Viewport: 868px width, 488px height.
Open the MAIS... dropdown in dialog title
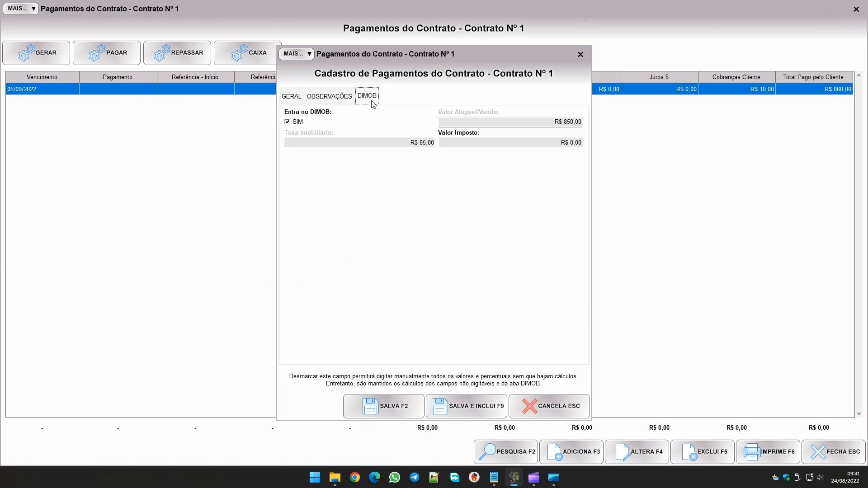(297, 54)
